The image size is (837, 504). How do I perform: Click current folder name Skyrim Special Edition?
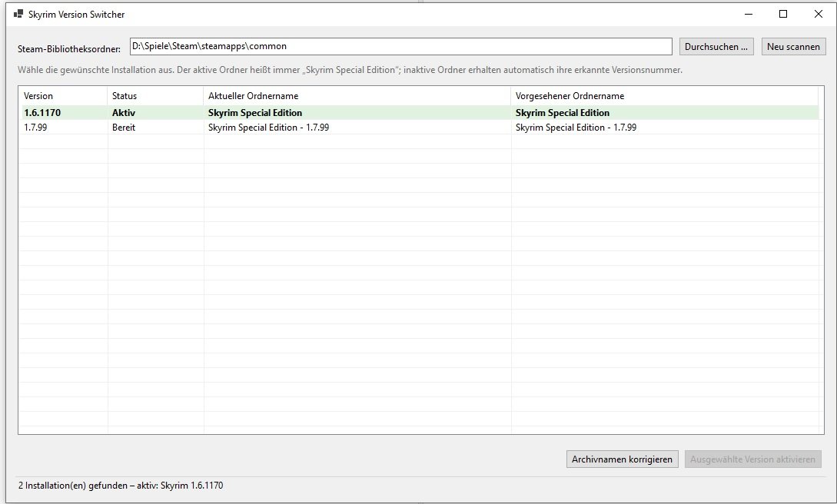[255, 112]
